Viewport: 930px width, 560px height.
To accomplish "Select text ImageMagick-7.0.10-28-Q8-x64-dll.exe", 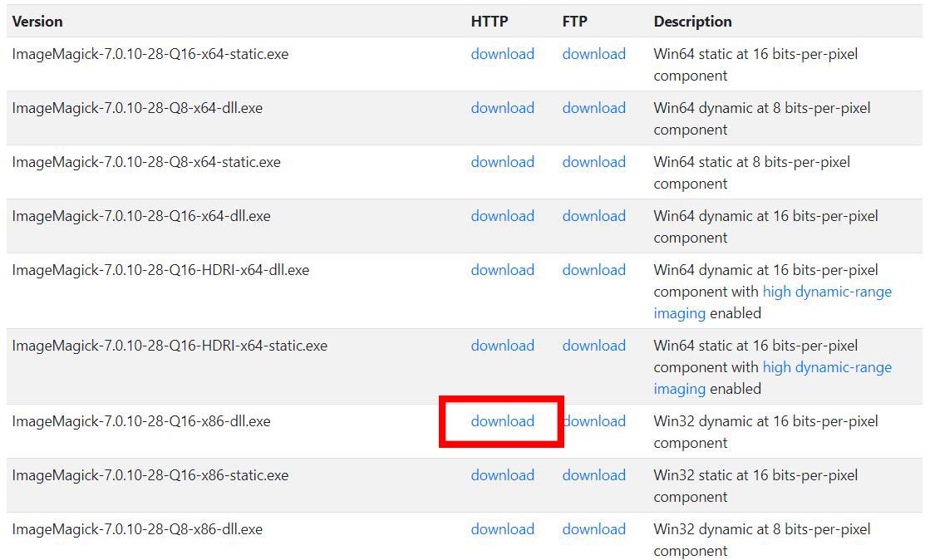I will click(137, 108).
